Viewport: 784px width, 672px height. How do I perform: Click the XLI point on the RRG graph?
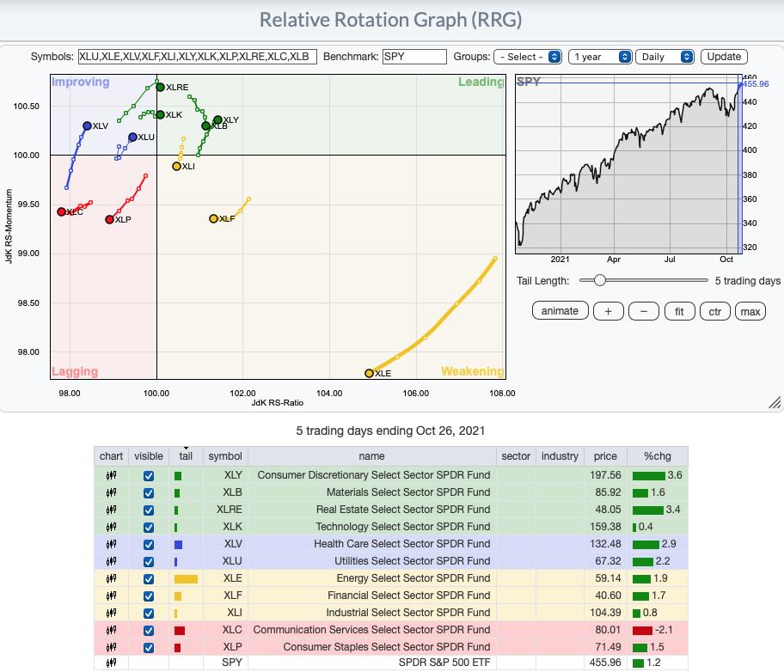(176, 166)
